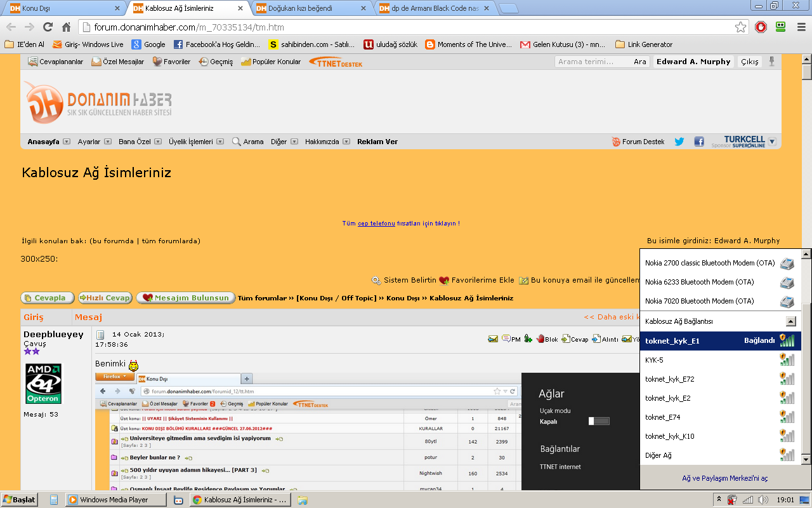Quote the post with Alıntı icon

click(x=605, y=339)
